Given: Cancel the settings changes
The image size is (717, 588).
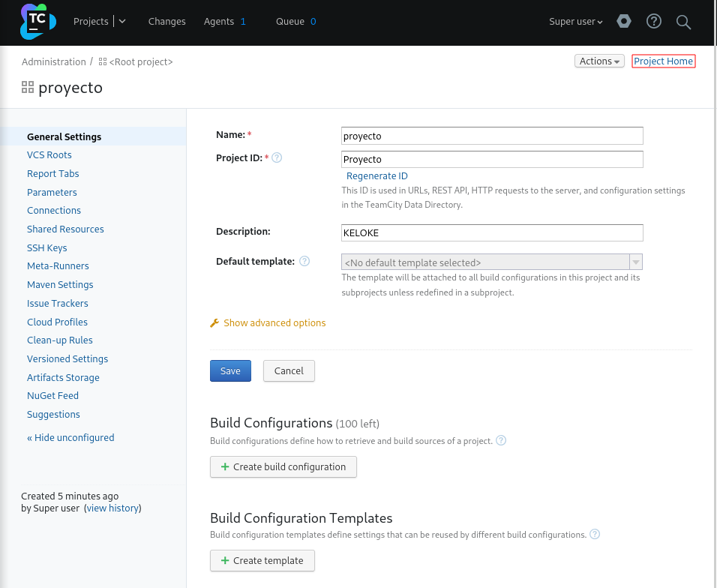Looking at the screenshot, I should click(x=289, y=370).
